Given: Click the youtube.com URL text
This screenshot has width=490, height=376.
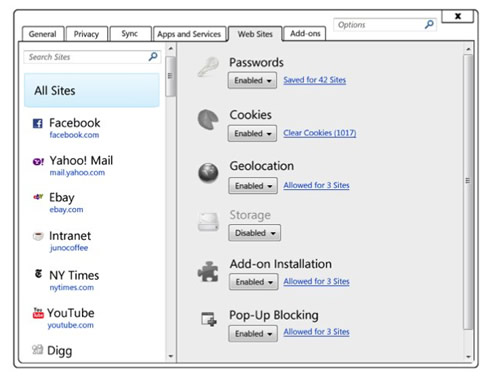Looking at the screenshot, I should point(70,325).
